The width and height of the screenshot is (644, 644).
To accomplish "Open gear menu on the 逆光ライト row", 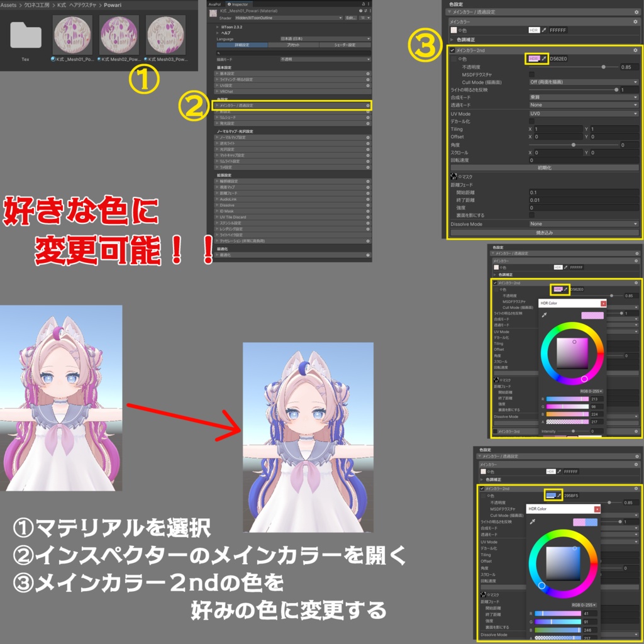I will (x=368, y=143).
